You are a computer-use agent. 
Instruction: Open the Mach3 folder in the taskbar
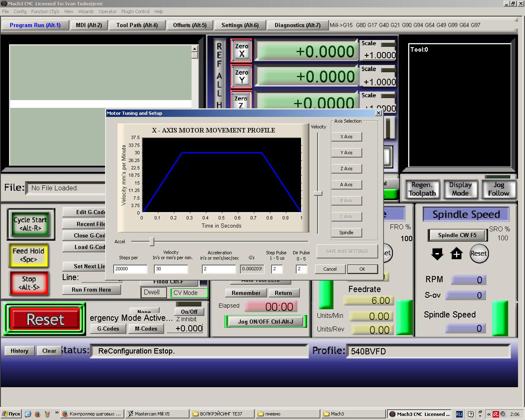click(353, 414)
